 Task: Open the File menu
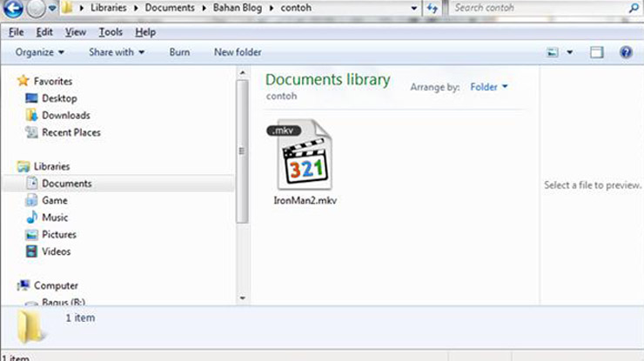click(x=16, y=32)
